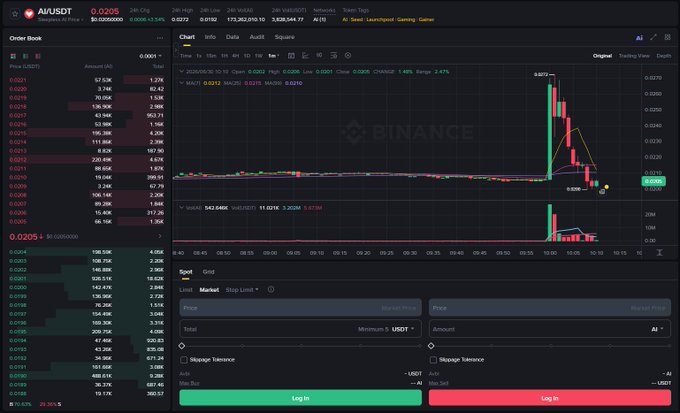This screenshot has height=413, width=680.
Task: Reset time axis icon at chart bottom right
Action: click(659, 252)
